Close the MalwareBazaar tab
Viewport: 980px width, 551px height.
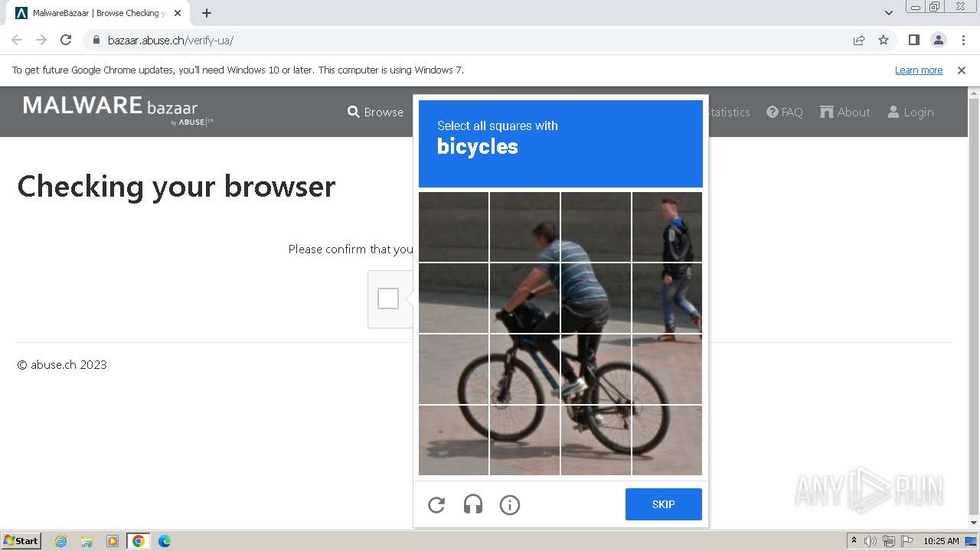[178, 13]
